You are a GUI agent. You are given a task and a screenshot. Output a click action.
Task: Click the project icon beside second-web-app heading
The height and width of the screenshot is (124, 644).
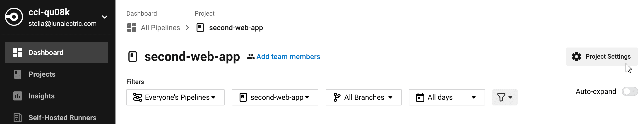coord(132,57)
